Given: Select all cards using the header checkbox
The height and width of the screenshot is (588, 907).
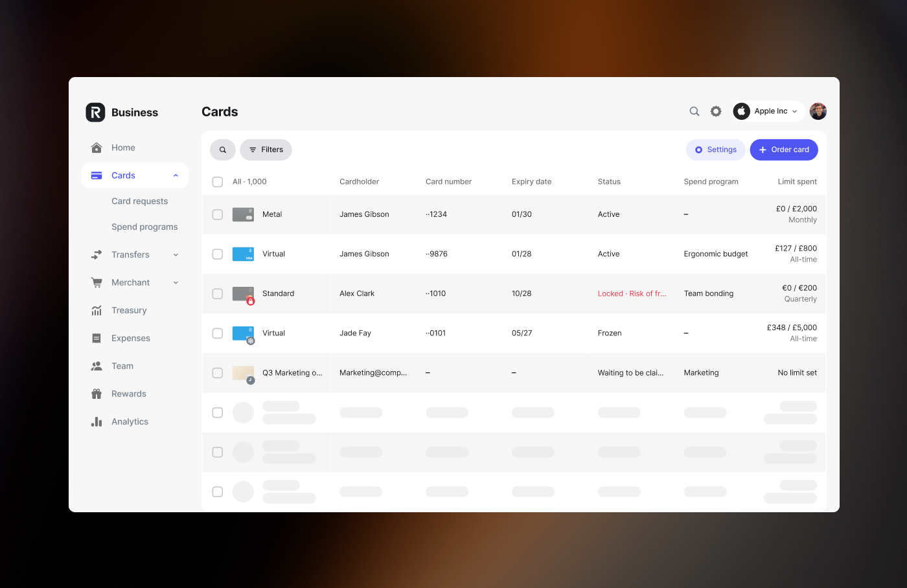Looking at the screenshot, I should [217, 182].
